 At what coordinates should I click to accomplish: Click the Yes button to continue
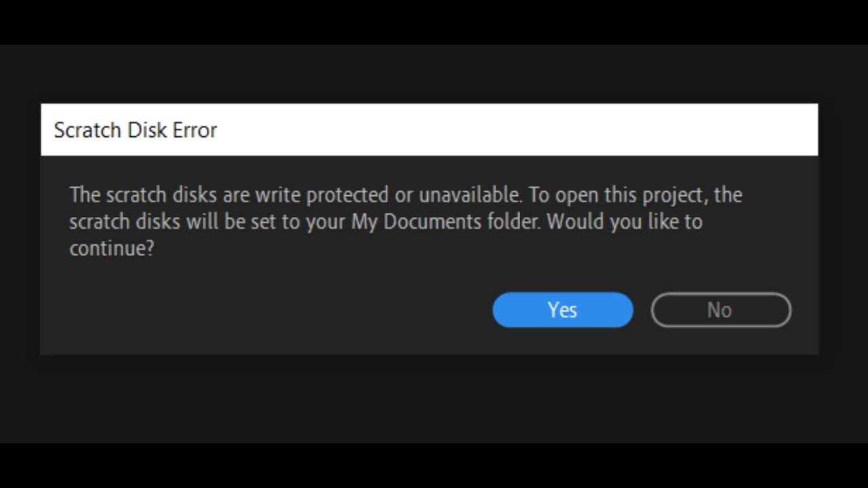(562, 310)
